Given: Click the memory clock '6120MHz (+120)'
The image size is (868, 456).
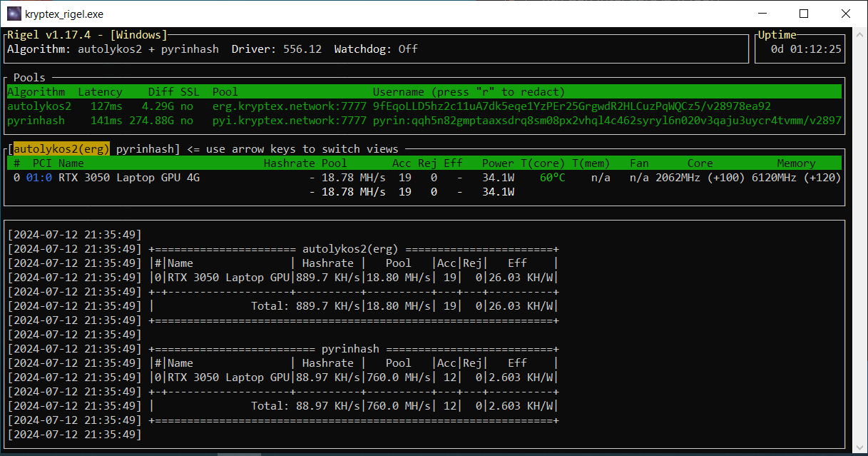Looking at the screenshot, I should [797, 177].
